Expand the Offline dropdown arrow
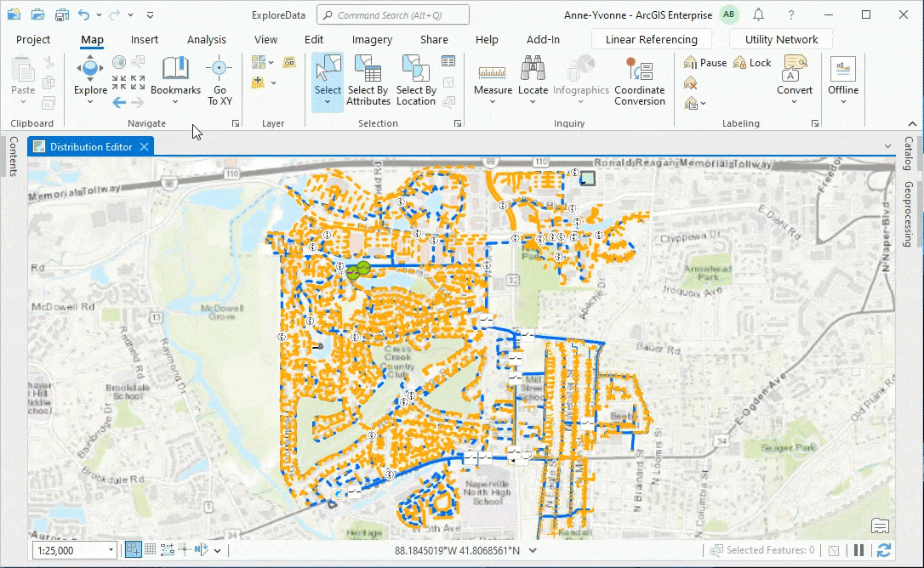This screenshot has height=568, width=924. point(843,103)
